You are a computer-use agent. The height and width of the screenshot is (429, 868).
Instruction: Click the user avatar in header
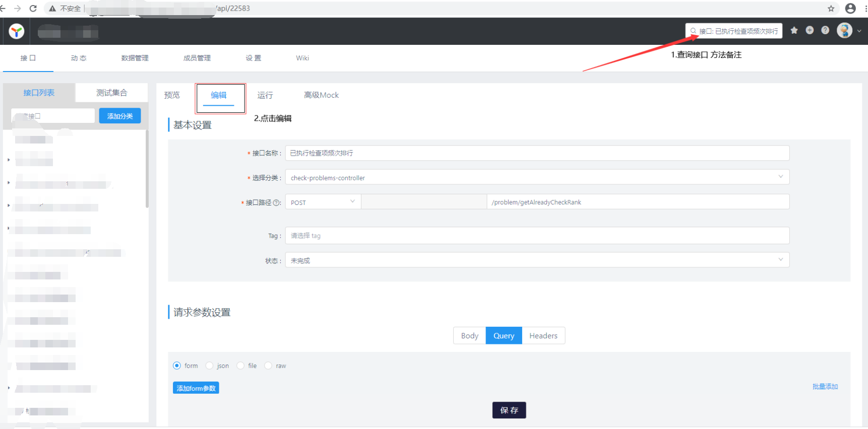(x=845, y=31)
